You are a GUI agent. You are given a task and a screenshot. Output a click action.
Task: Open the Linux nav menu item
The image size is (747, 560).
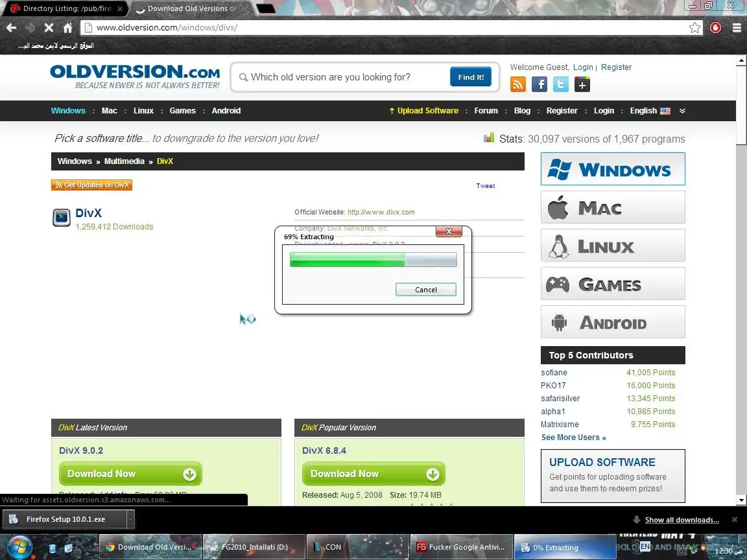143,110
